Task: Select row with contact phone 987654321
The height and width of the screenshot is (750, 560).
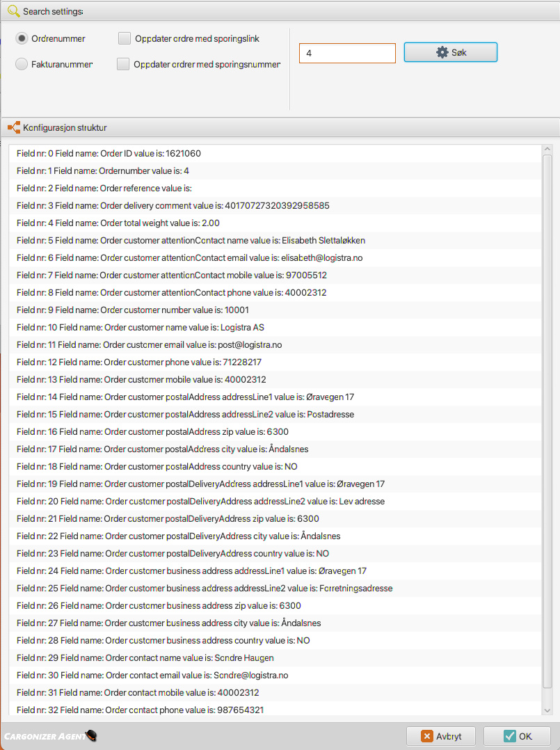Action: pos(275,710)
